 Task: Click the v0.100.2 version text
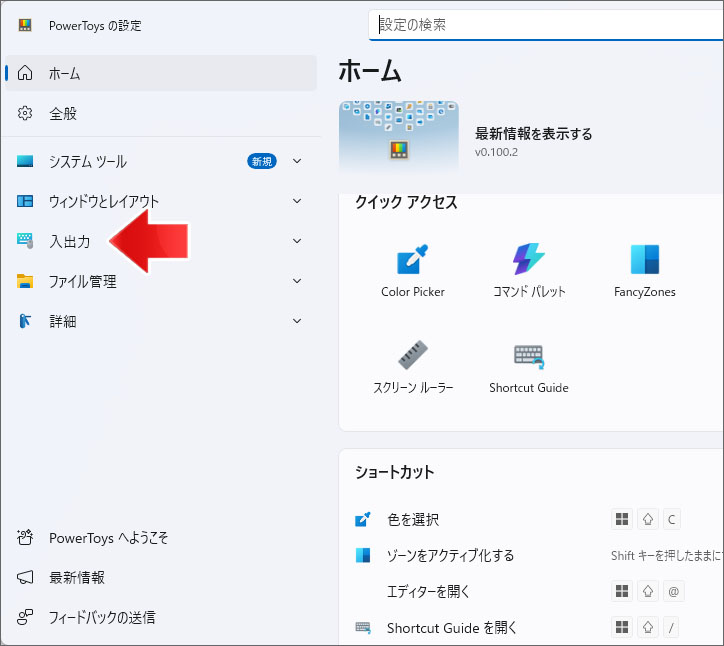tap(496, 152)
